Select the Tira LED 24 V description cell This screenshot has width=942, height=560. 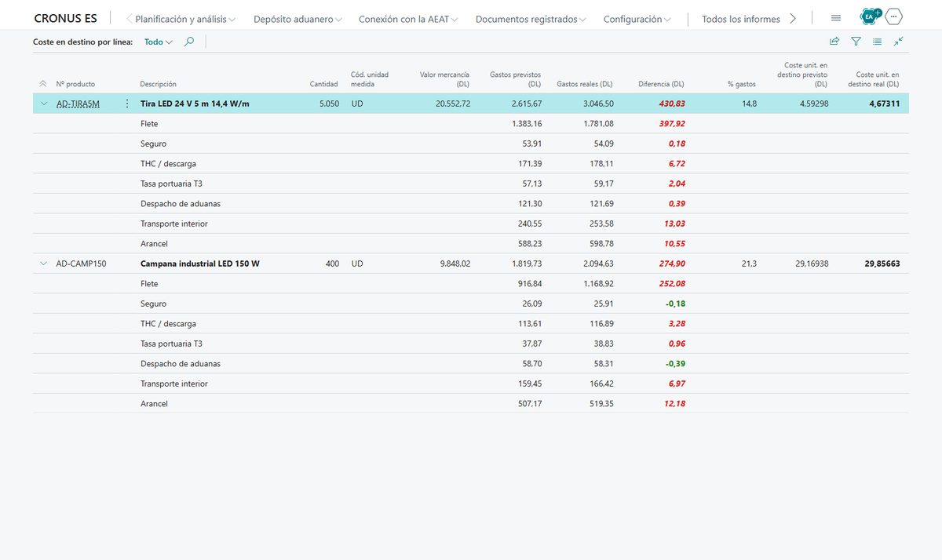coord(195,104)
